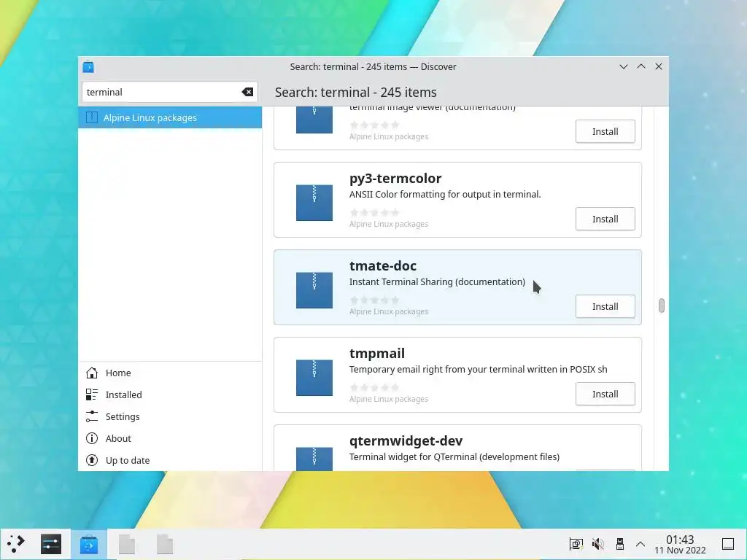
Task: Click the About info icon
Action: point(92,438)
